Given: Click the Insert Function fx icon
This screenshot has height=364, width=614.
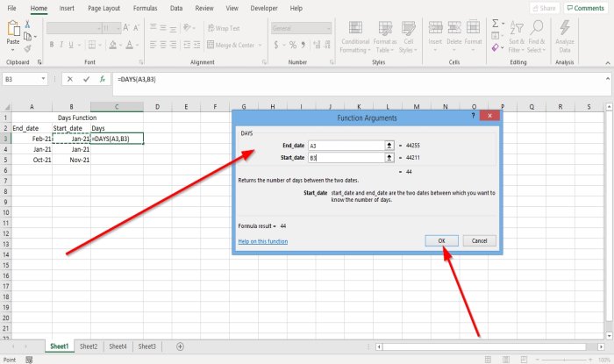Looking at the screenshot, I should pos(102,79).
